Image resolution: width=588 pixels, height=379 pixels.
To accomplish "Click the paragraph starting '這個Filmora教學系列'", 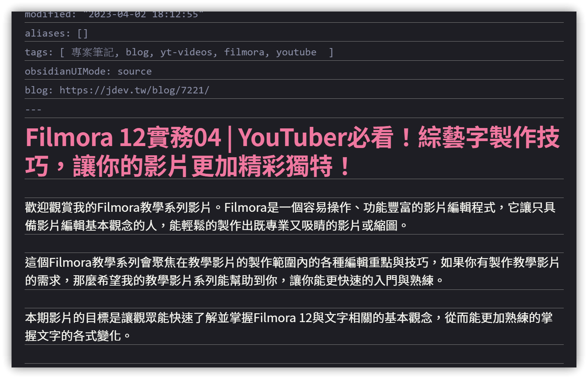I will coord(292,271).
